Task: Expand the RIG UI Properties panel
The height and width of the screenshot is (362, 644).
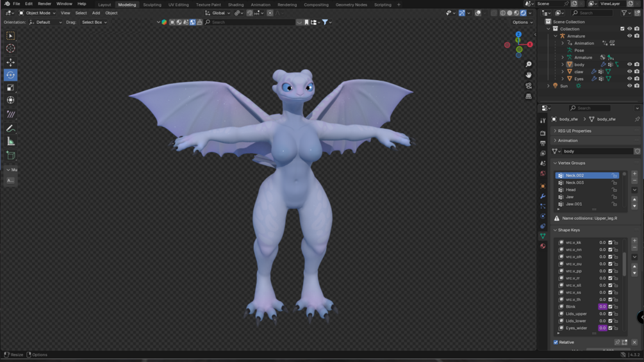Action: [x=574, y=131]
